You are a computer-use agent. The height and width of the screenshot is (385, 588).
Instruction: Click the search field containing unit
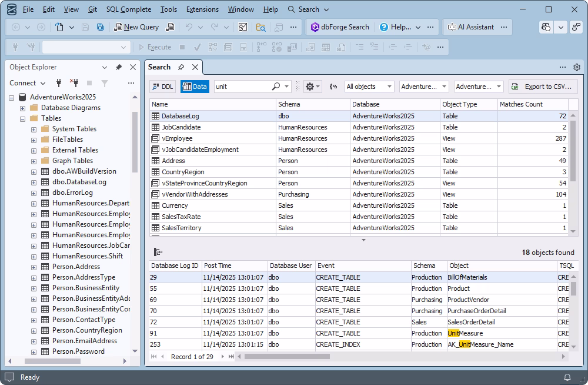[x=247, y=86]
